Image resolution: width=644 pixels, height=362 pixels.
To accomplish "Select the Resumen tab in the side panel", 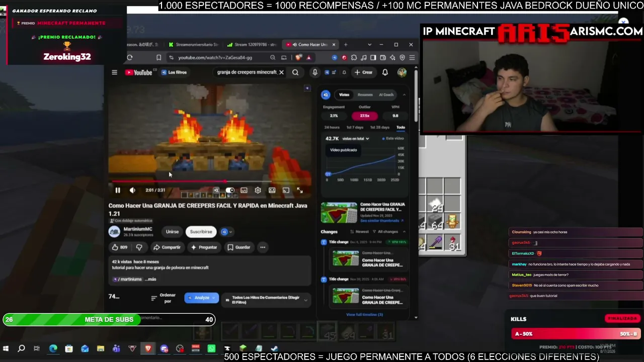I will click(365, 95).
